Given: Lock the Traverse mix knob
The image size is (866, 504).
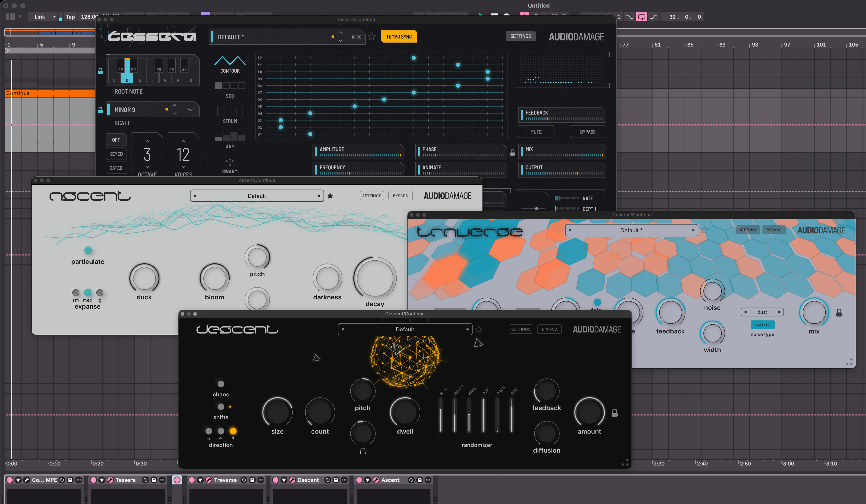Looking at the screenshot, I should [x=839, y=313].
